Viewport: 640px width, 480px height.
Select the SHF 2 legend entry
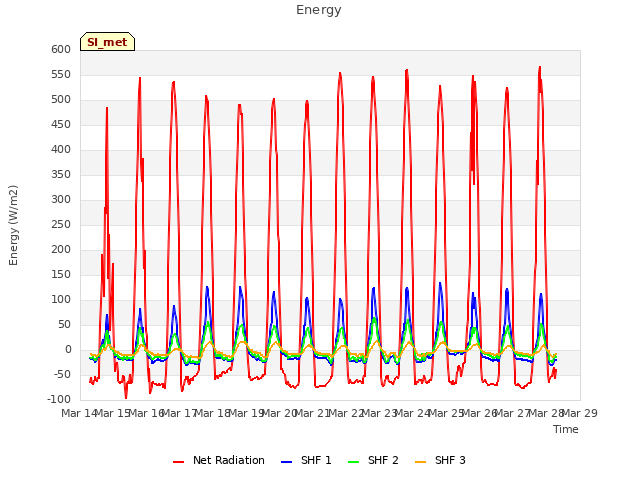(x=373, y=460)
